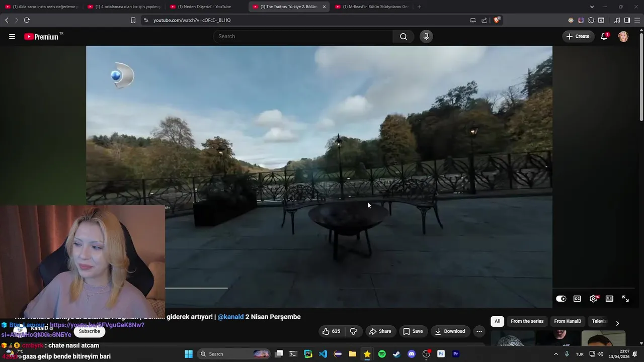Viewport: 644px width, 362px height.
Task: Subscribe to the KanalD channel
Action: click(x=90, y=331)
